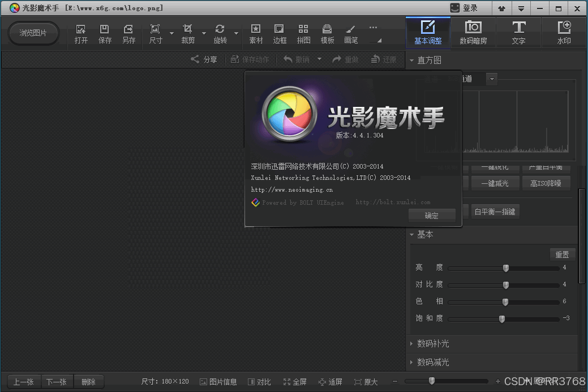Switch to the 文字 text tab
This screenshot has height=392, width=588.
(x=518, y=33)
